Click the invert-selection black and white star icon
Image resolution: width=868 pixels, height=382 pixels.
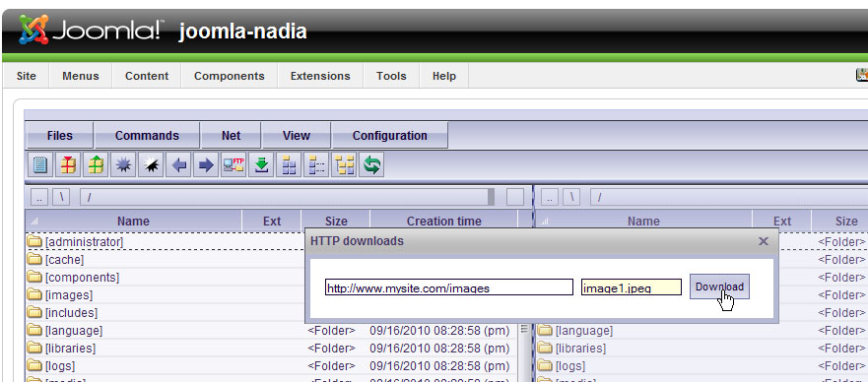(151, 164)
